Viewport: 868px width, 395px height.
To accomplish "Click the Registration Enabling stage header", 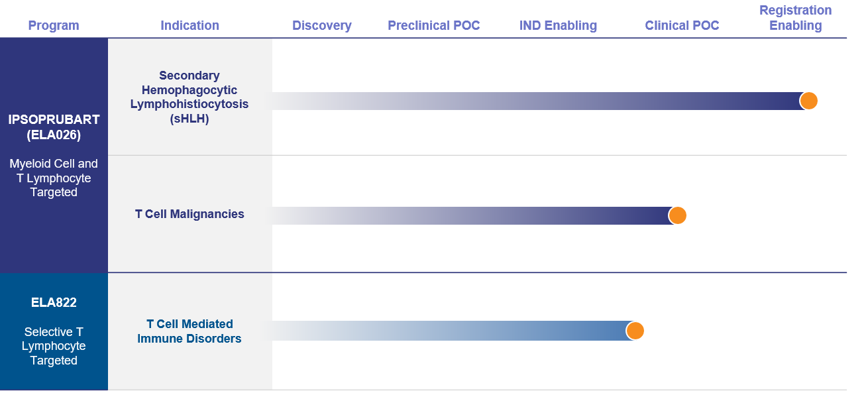I will 795,18.
